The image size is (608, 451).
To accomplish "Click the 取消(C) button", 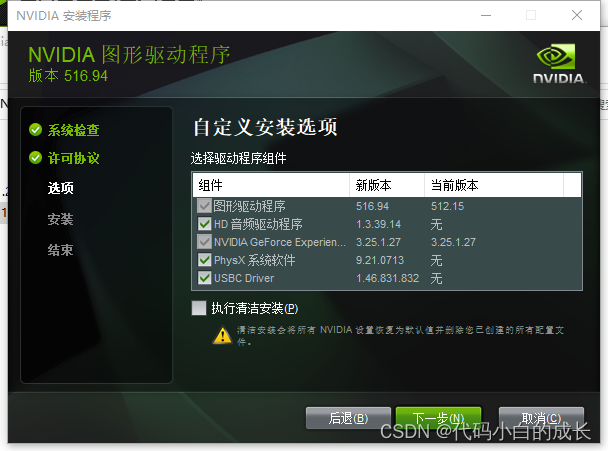I will [x=541, y=418].
